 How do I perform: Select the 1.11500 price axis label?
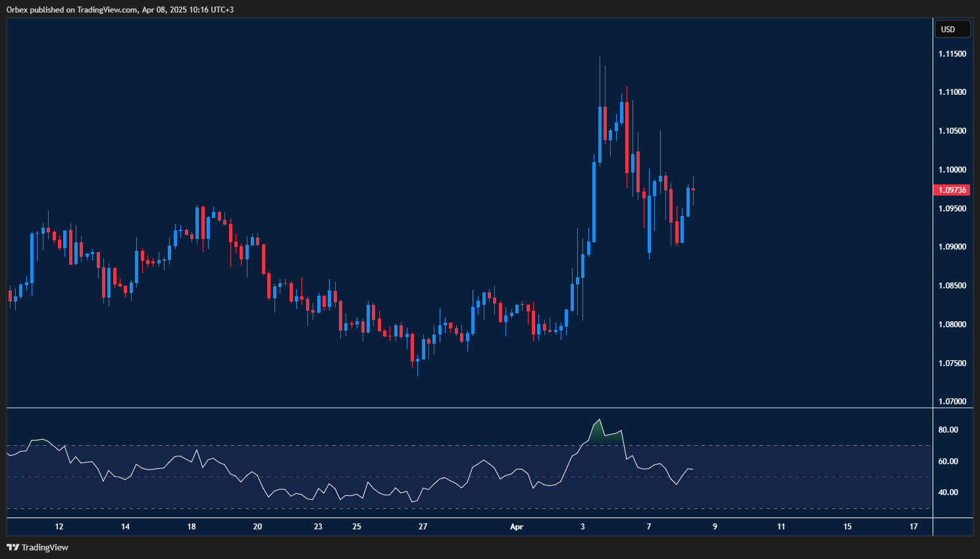pos(952,53)
